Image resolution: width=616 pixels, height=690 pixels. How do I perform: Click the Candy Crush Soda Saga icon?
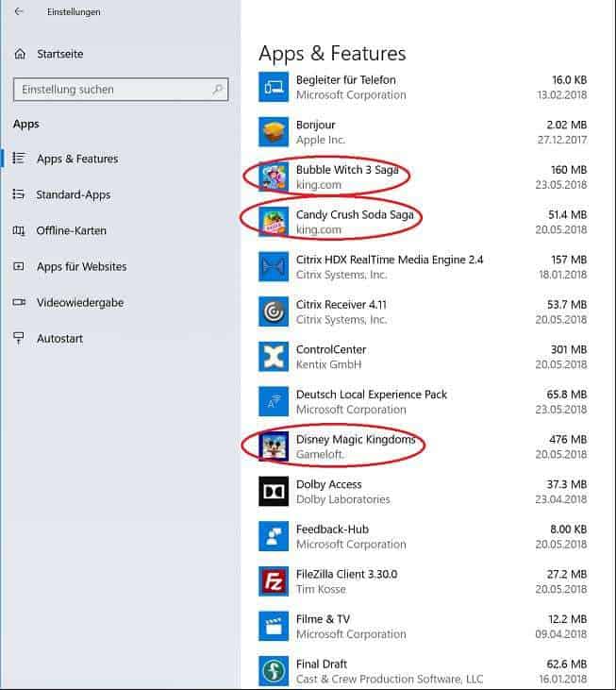(x=274, y=222)
